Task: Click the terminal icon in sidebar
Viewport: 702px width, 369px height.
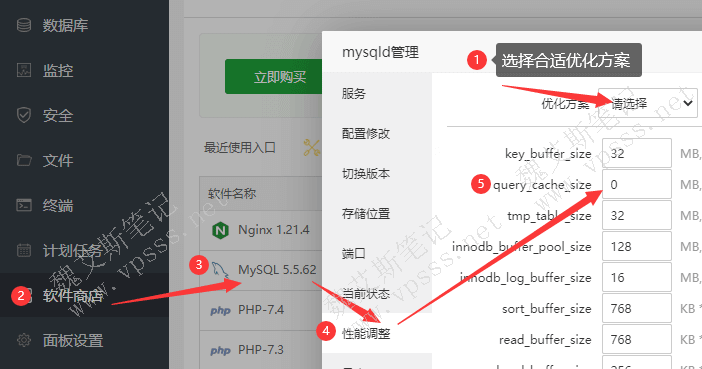Action: (x=24, y=205)
